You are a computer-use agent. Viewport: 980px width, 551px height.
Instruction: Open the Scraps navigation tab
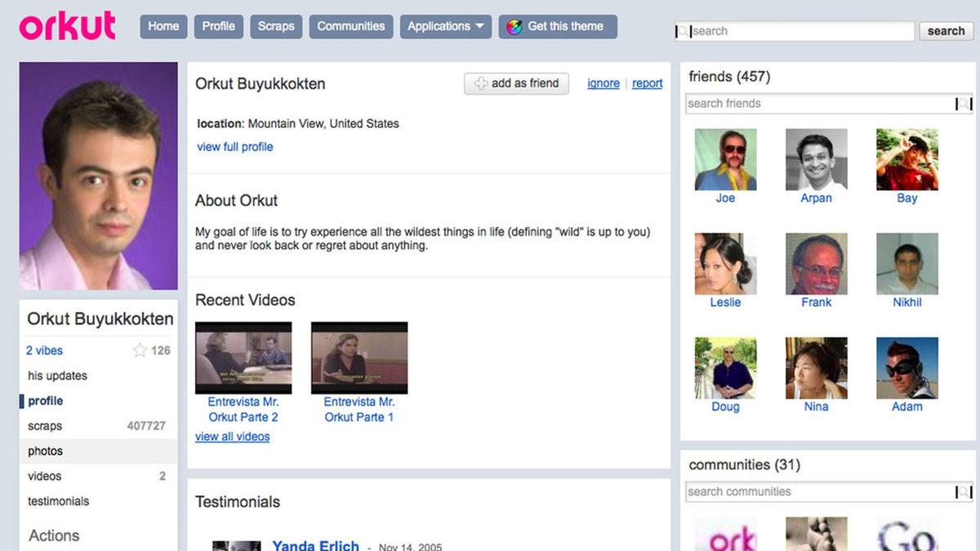click(x=276, y=26)
